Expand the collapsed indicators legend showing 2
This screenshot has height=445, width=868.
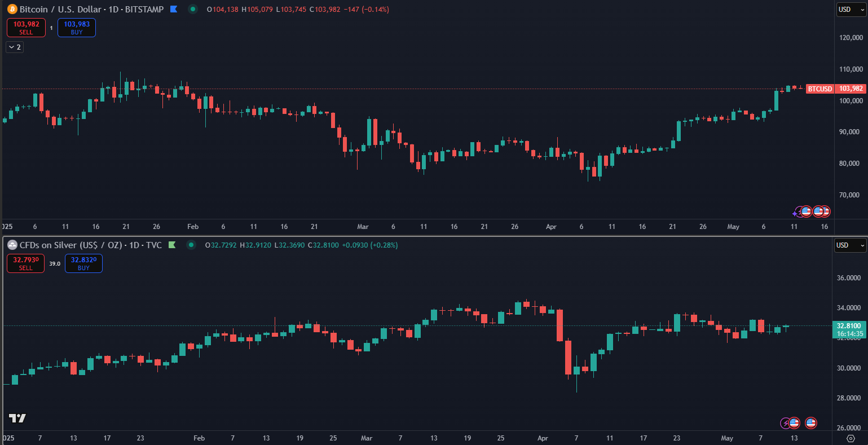click(x=15, y=47)
